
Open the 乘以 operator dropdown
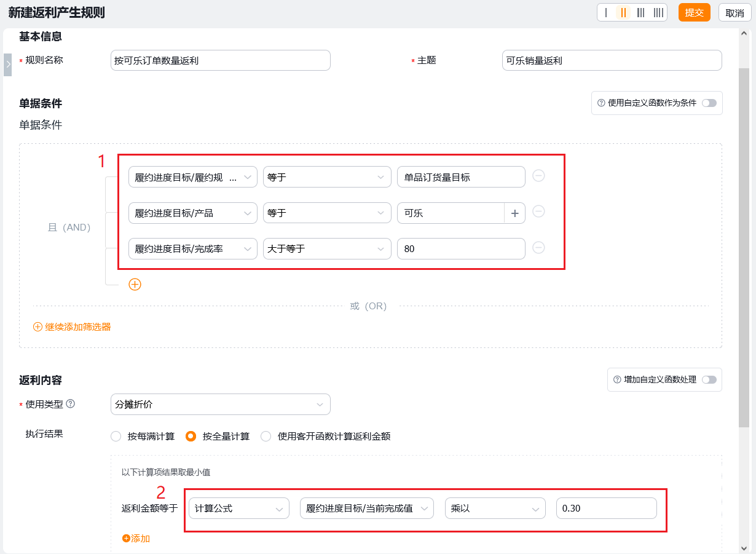(495, 509)
